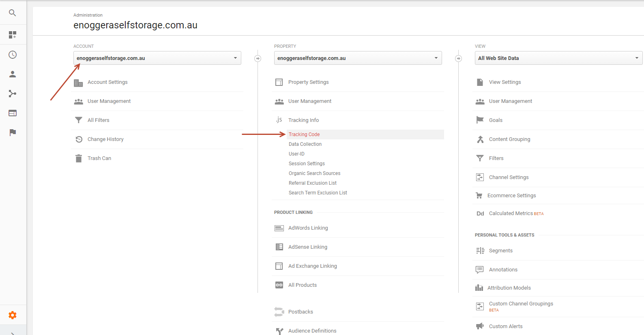
Task: Open Customization dashboard icon in sidebar
Action: click(x=13, y=35)
